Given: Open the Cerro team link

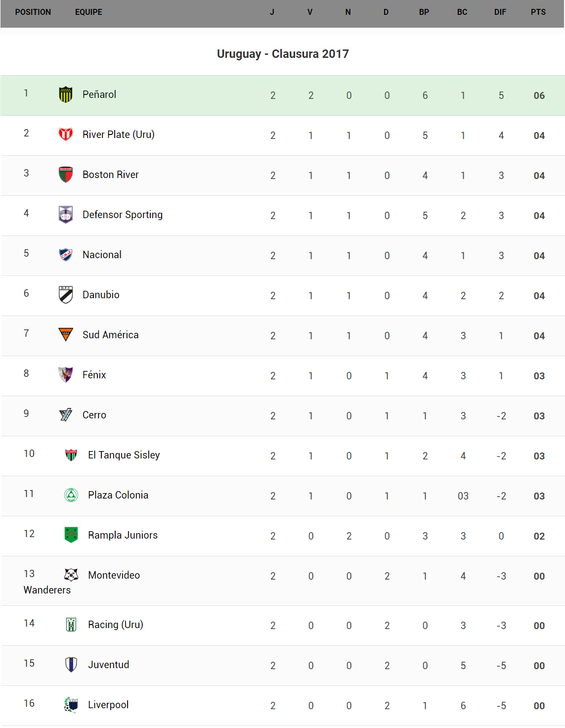Looking at the screenshot, I should coord(94,415).
